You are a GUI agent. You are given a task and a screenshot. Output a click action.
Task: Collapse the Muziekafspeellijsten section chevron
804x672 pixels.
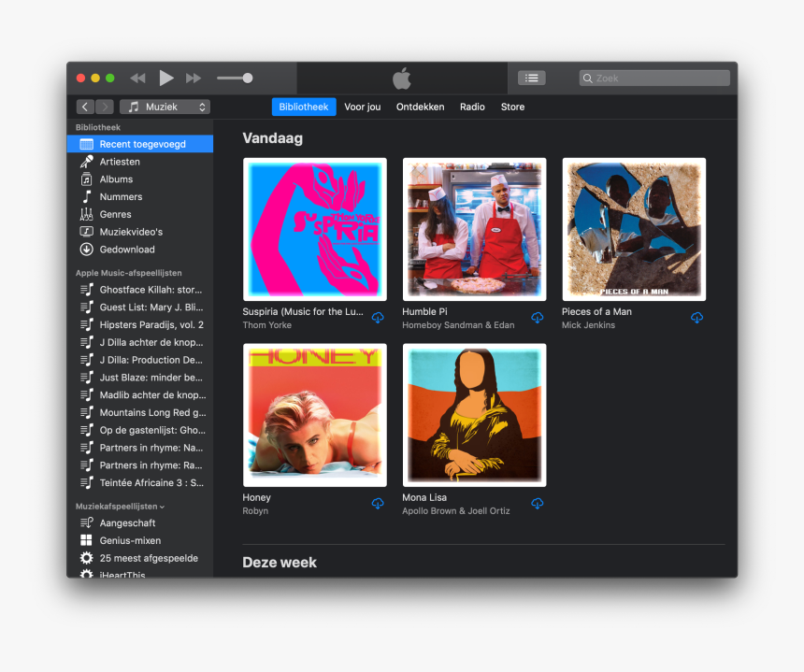(162, 507)
